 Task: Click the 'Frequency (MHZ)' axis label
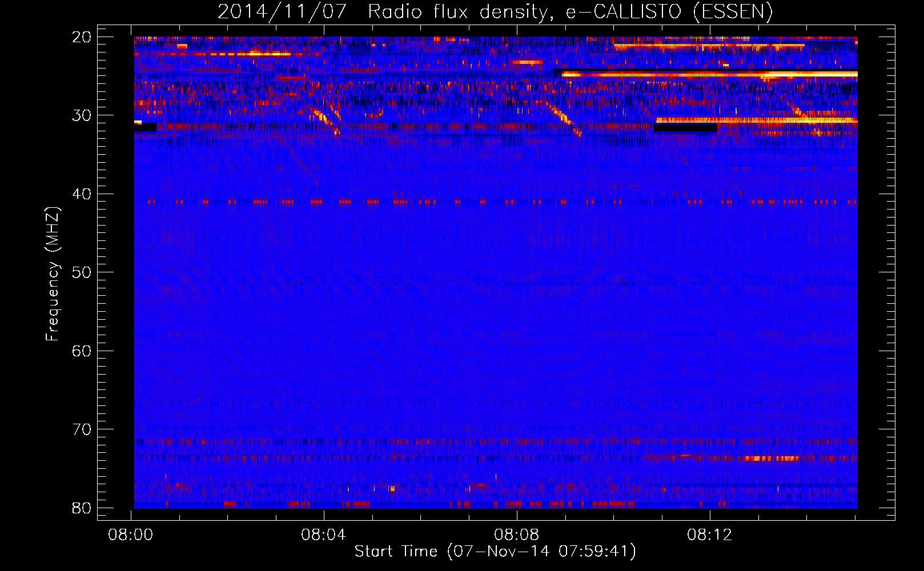pyautogui.click(x=53, y=274)
